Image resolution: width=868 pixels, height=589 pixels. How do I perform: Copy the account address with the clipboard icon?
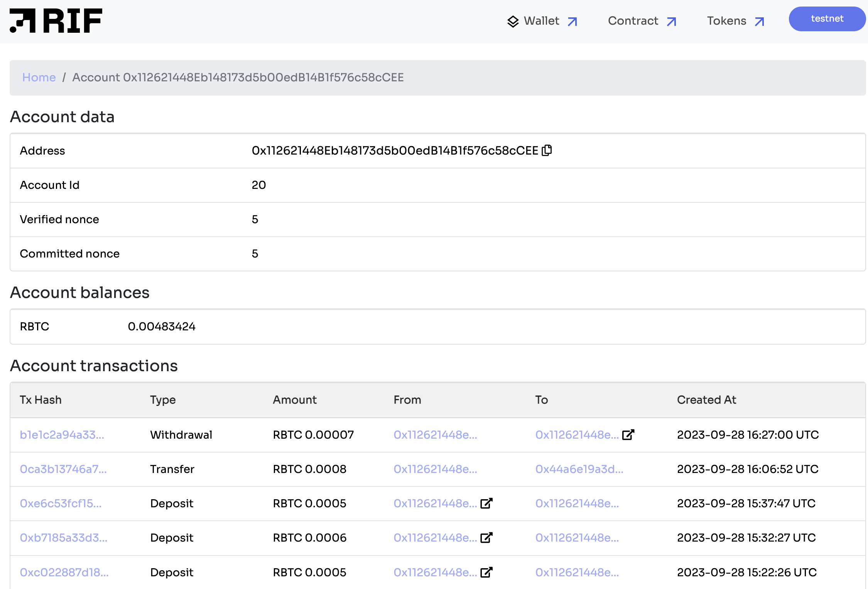pos(547,150)
